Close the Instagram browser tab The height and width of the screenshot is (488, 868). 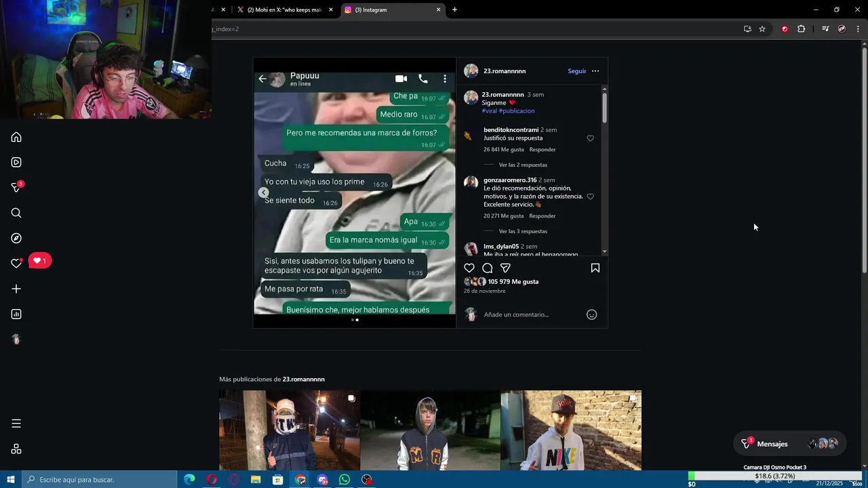(x=438, y=9)
